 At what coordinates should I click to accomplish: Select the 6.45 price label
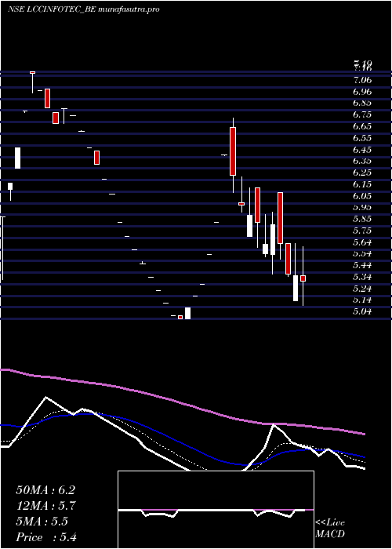pos(362,150)
